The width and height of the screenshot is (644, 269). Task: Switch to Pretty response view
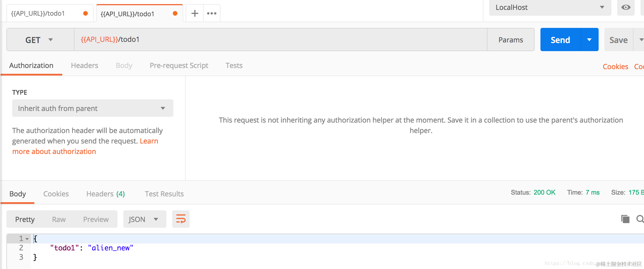(25, 219)
